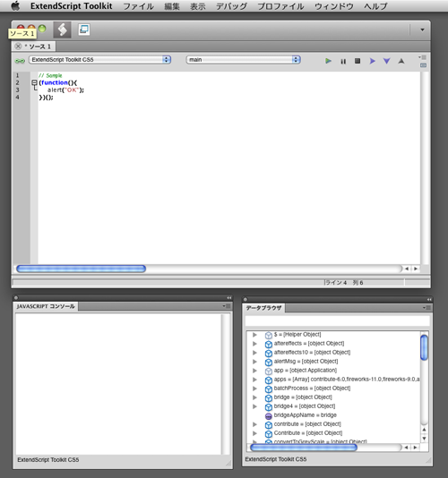Stop script execution button
The image size is (448, 478).
[x=358, y=61]
